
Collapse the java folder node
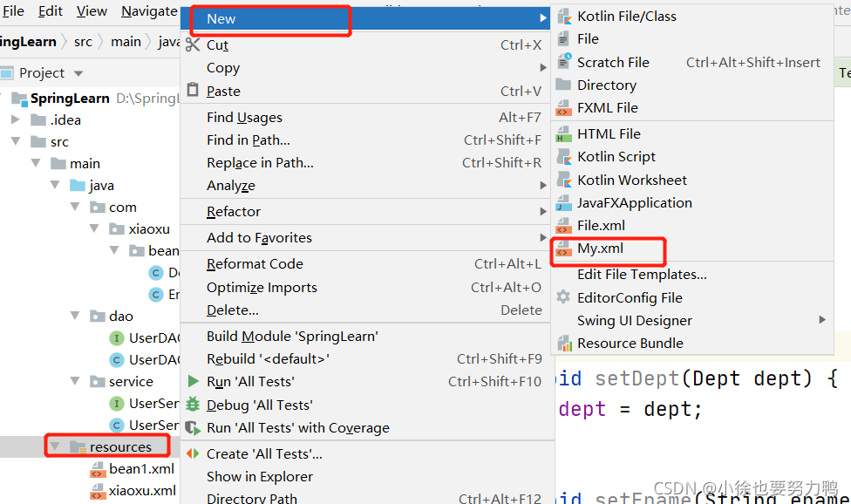(x=55, y=185)
